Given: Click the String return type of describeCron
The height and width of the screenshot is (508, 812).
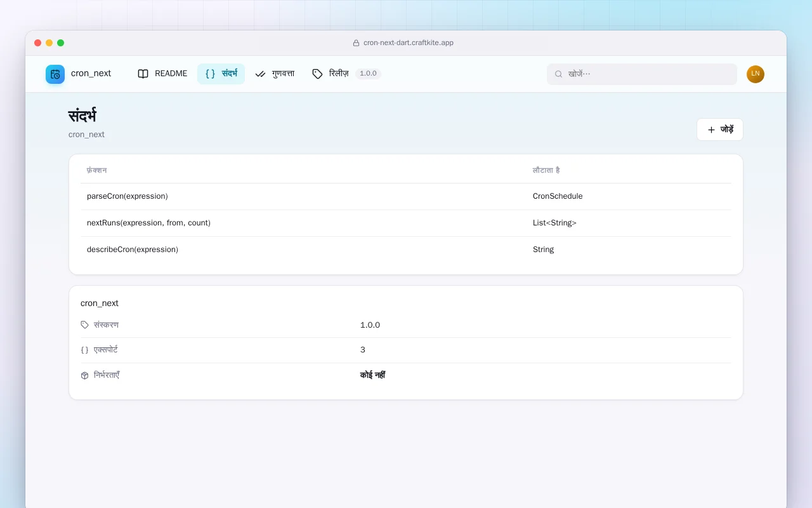Looking at the screenshot, I should pyautogui.click(x=544, y=250).
